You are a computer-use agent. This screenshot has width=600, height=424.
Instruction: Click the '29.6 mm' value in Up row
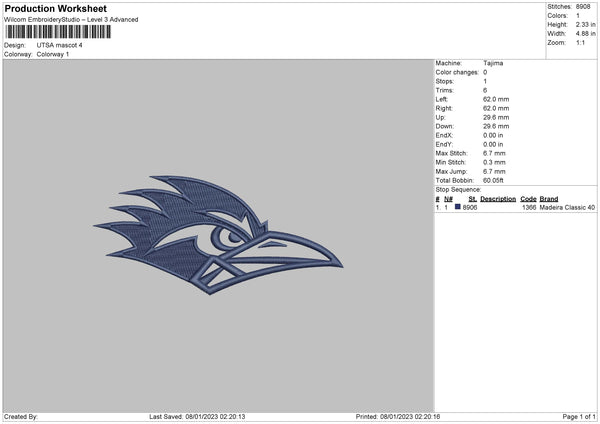pyautogui.click(x=496, y=117)
